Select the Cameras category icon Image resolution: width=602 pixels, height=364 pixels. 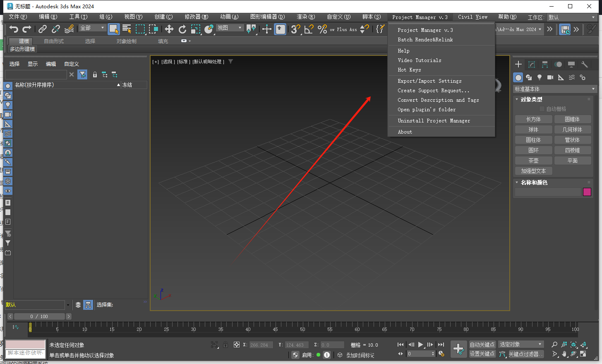(x=550, y=77)
